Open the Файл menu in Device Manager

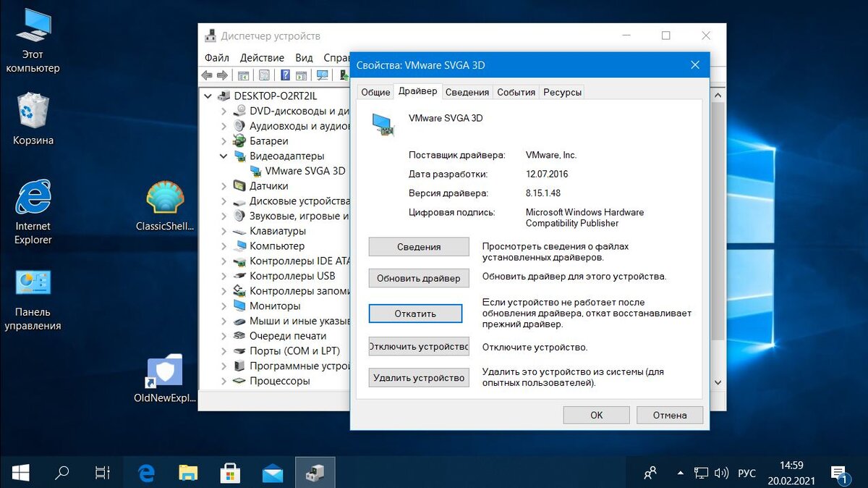click(216, 57)
